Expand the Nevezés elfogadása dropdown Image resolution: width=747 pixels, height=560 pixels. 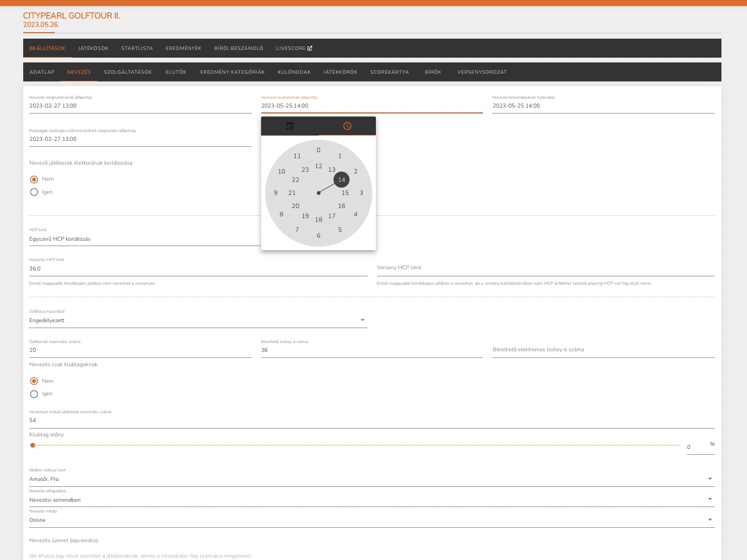(x=372, y=500)
